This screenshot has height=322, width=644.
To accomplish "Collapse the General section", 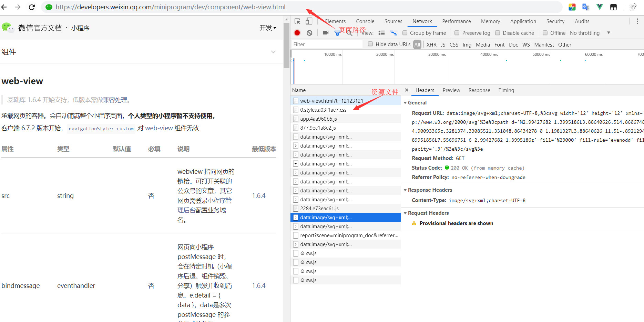I will coord(405,103).
